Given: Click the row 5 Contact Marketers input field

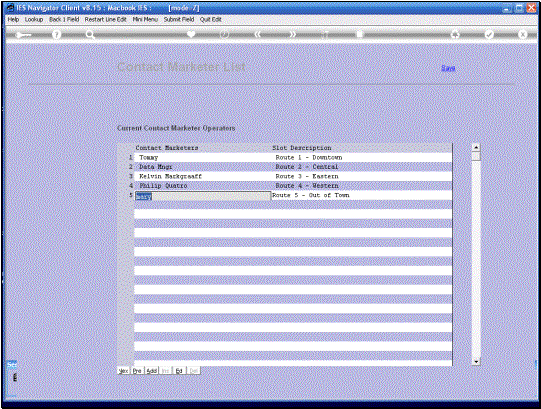Looking at the screenshot, I should [203, 196].
